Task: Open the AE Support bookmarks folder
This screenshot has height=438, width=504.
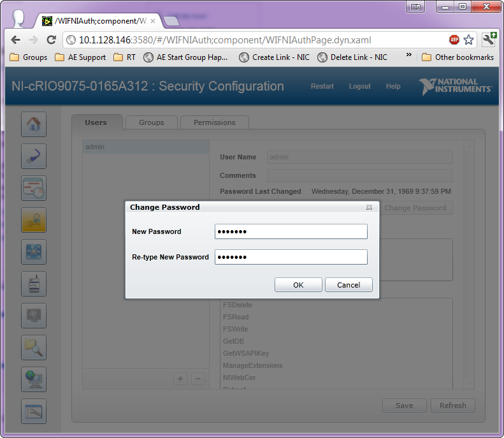Action: [x=80, y=57]
